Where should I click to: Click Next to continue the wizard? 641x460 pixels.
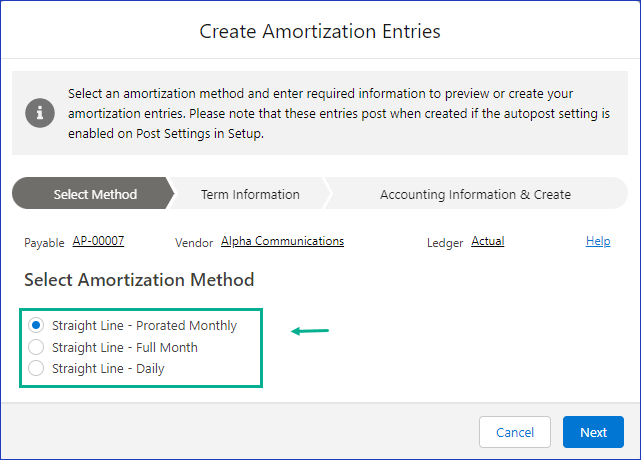point(593,432)
